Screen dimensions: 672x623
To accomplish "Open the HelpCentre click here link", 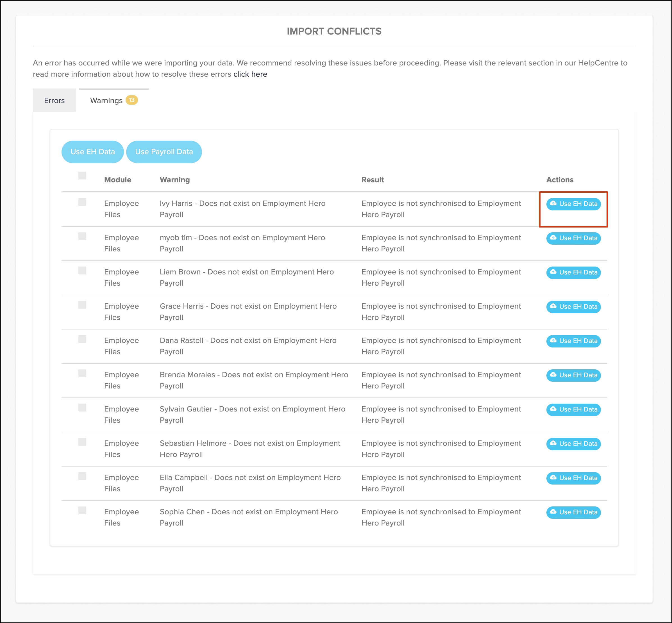I will click(x=250, y=74).
